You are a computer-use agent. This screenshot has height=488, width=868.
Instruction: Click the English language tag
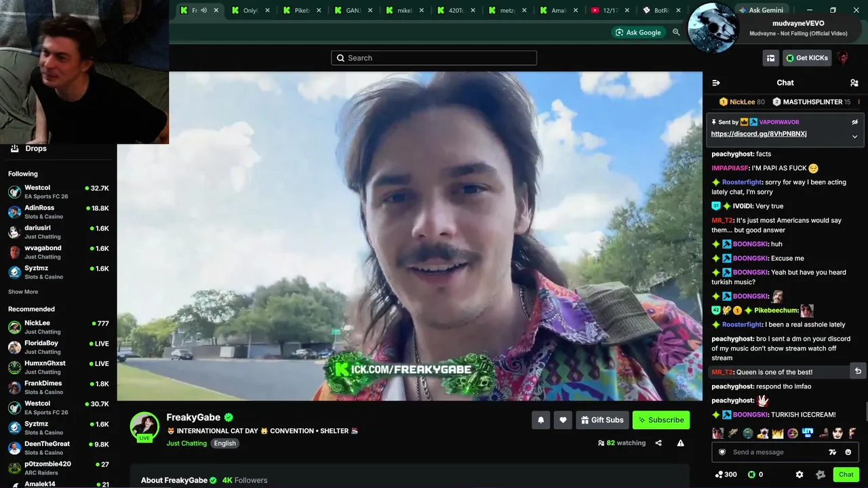point(225,443)
